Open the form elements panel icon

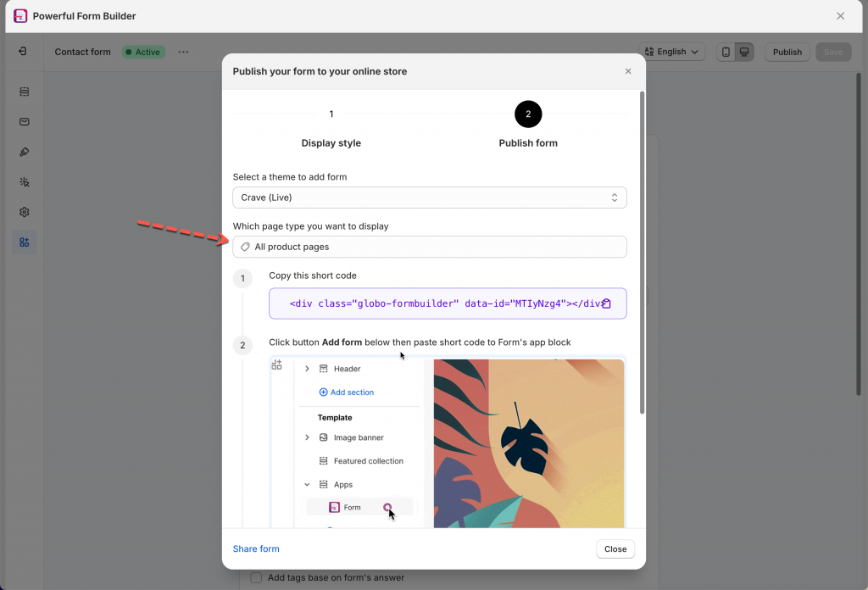[x=24, y=92]
